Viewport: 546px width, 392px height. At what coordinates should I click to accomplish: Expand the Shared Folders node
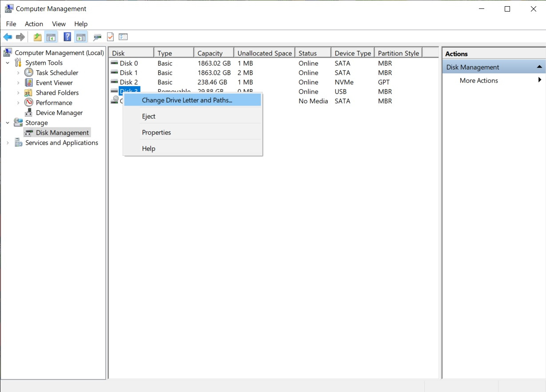18,92
